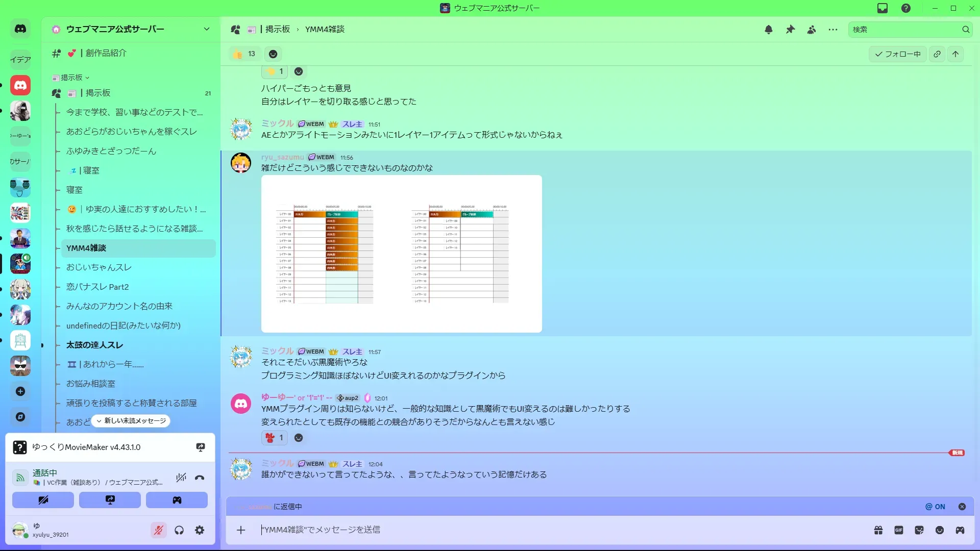Open the おじいちゃんスレ thread
980x551 pixels.
click(99, 267)
